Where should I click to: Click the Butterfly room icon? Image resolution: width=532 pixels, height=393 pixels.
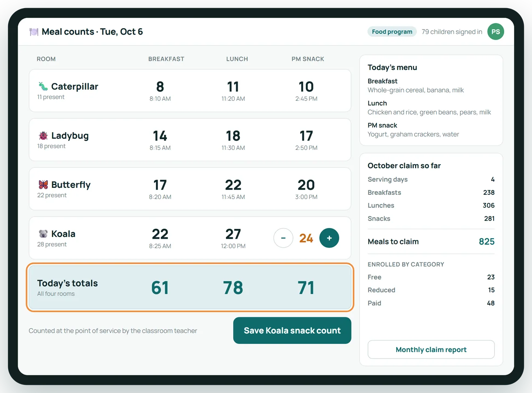pos(43,185)
